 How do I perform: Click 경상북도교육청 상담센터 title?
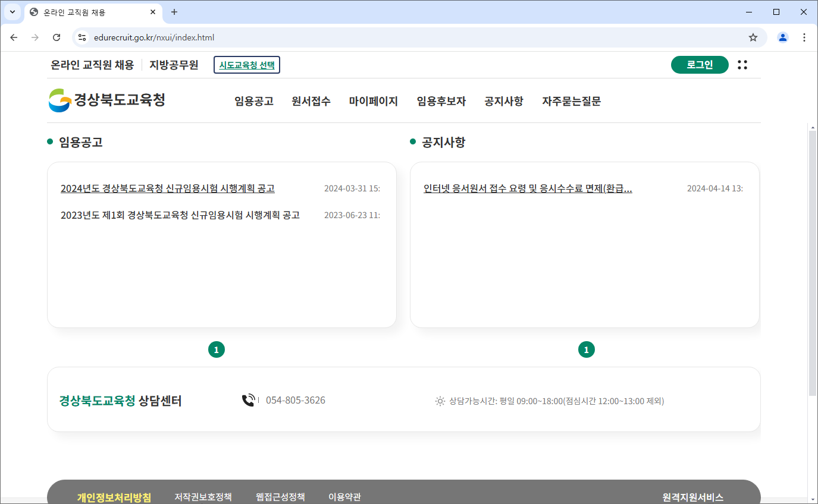coord(120,401)
